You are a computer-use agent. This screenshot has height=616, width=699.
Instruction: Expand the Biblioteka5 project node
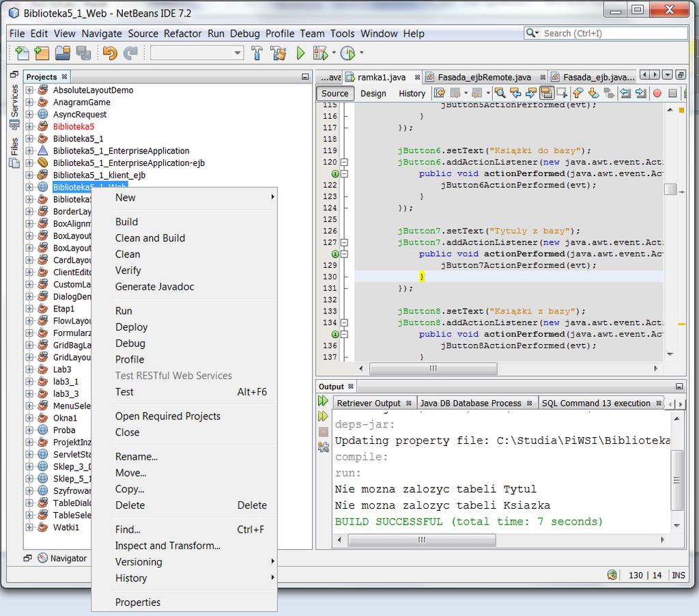coord(29,126)
